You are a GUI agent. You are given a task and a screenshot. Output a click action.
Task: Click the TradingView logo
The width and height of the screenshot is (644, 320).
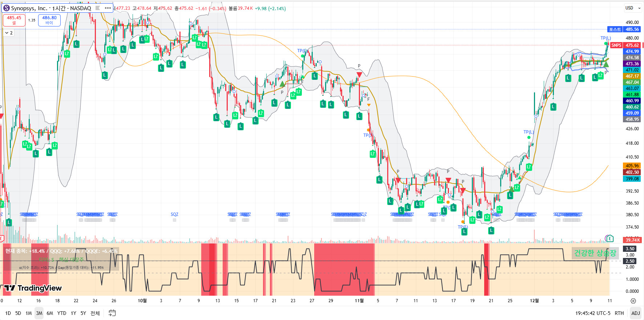tap(33, 288)
